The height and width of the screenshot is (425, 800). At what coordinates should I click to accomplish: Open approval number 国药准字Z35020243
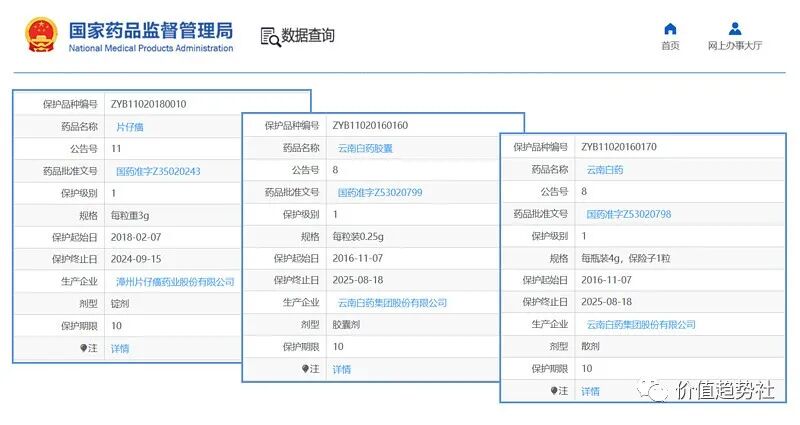pos(158,171)
